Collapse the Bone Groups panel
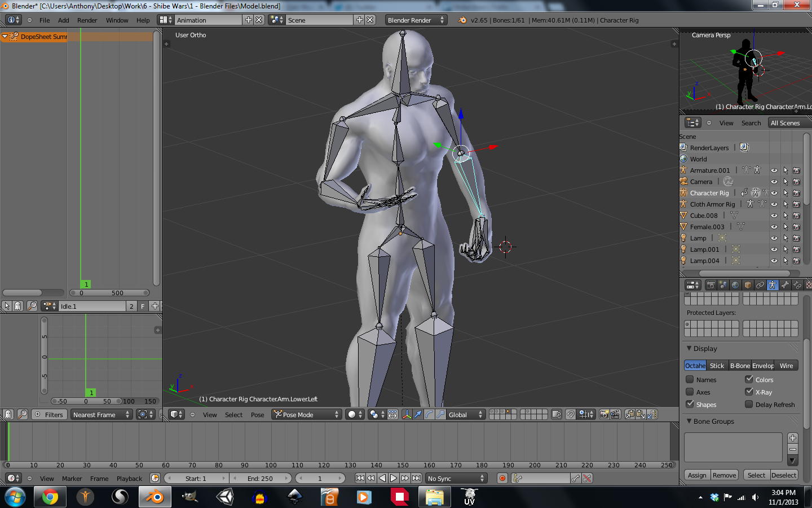812x508 pixels. 689,421
